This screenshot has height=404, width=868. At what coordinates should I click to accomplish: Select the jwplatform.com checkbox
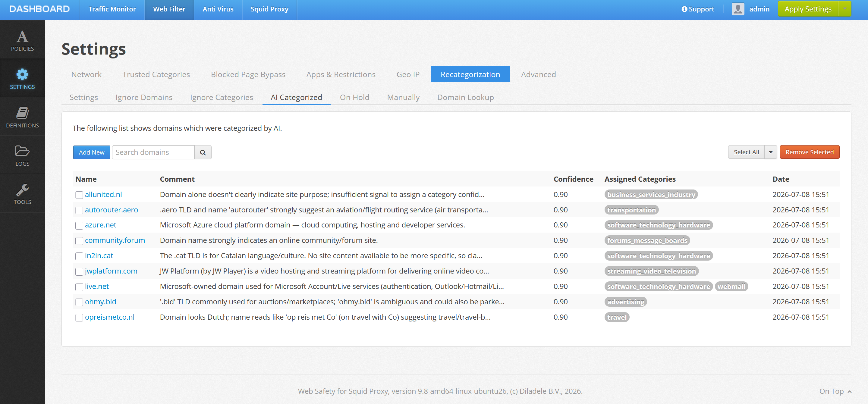click(x=79, y=271)
